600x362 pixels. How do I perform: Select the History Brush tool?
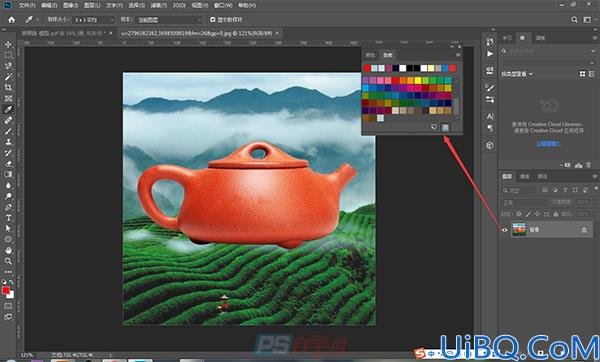tap(8, 153)
